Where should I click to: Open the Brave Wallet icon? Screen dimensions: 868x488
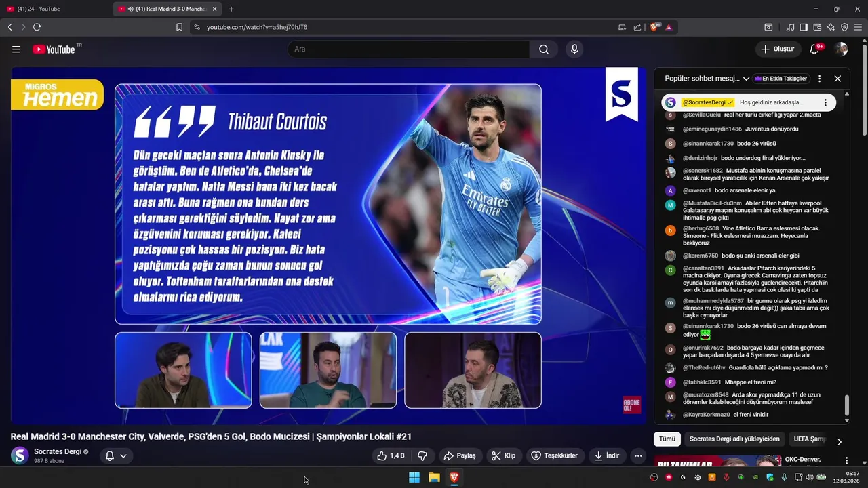817,27
